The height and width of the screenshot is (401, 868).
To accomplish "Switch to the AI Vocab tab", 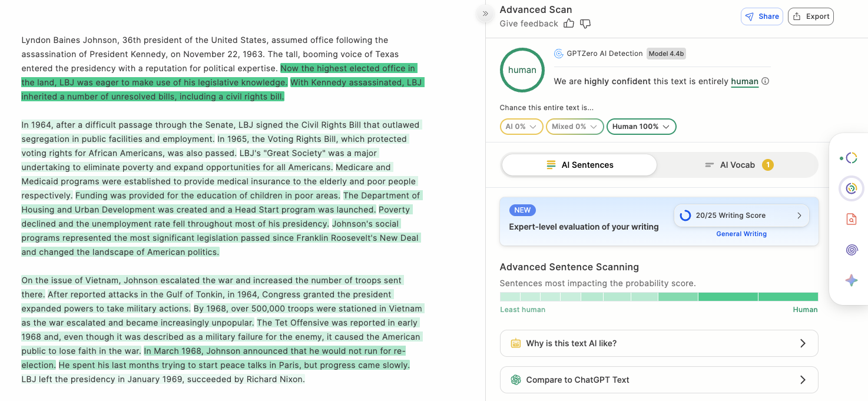I will click(738, 165).
